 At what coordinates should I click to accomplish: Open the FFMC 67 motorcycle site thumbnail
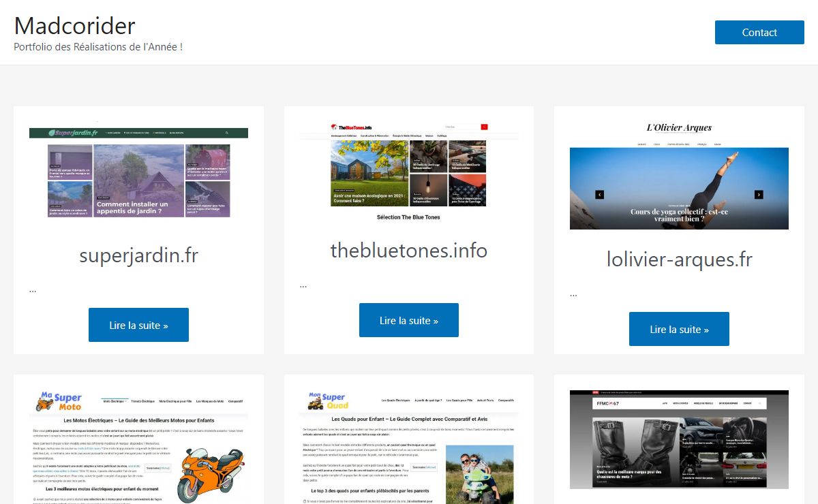click(x=679, y=439)
